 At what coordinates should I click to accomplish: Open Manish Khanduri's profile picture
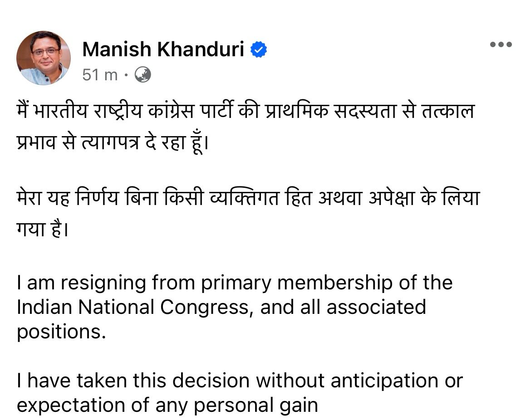[43, 58]
